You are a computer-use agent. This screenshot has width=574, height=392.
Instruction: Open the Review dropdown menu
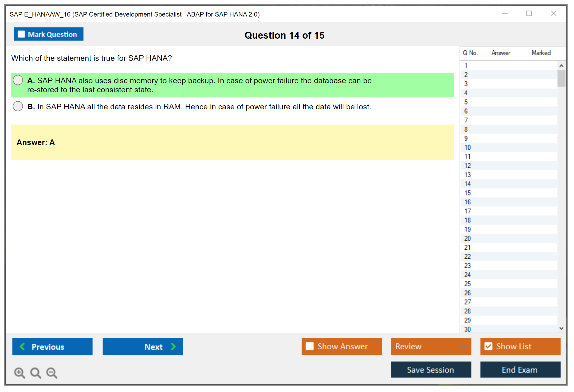[x=463, y=346]
